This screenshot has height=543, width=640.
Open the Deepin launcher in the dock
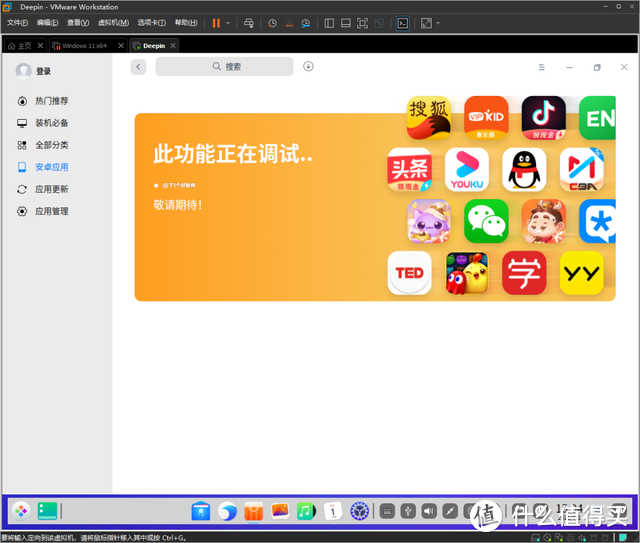[x=21, y=511]
